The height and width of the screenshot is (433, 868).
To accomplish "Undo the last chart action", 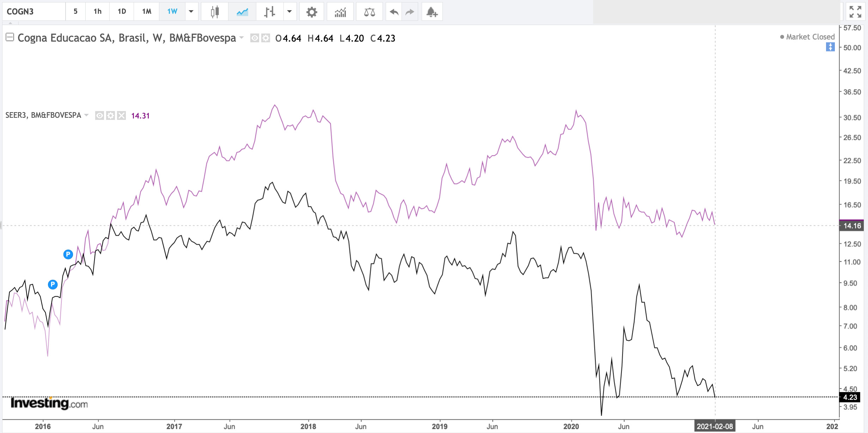I will (x=394, y=12).
